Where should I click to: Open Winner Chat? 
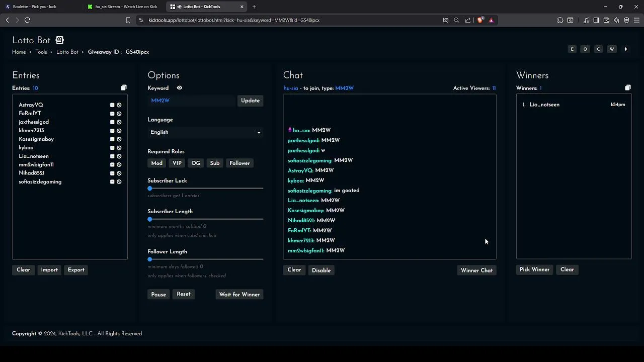coord(476,270)
